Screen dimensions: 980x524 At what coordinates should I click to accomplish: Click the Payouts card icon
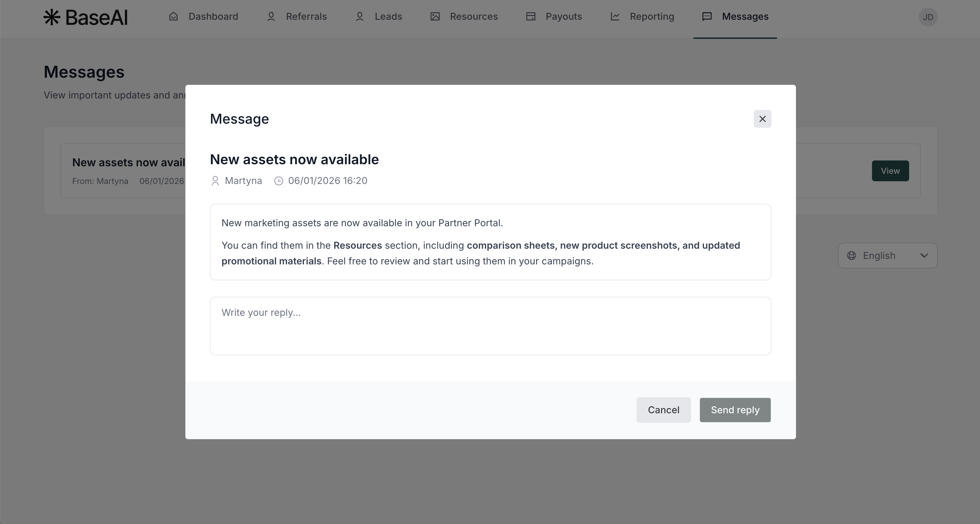(531, 17)
